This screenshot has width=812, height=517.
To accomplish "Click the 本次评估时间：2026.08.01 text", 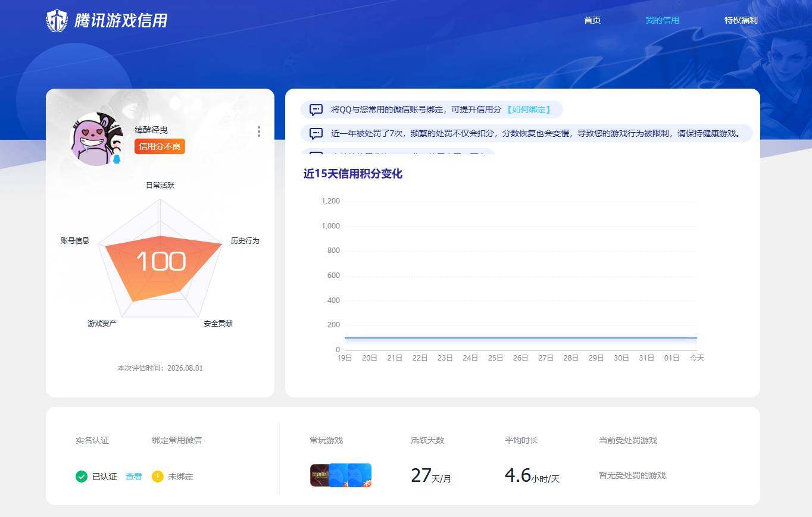I will (x=160, y=368).
